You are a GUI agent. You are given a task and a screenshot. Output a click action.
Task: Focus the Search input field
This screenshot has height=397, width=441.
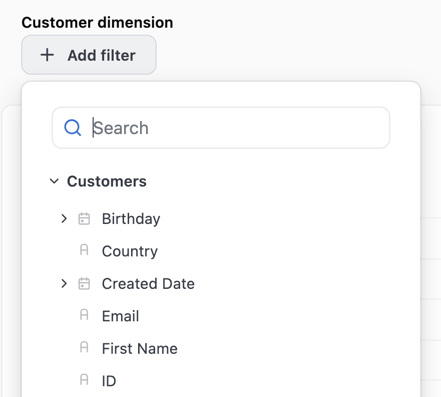click(x=221, y=128)
